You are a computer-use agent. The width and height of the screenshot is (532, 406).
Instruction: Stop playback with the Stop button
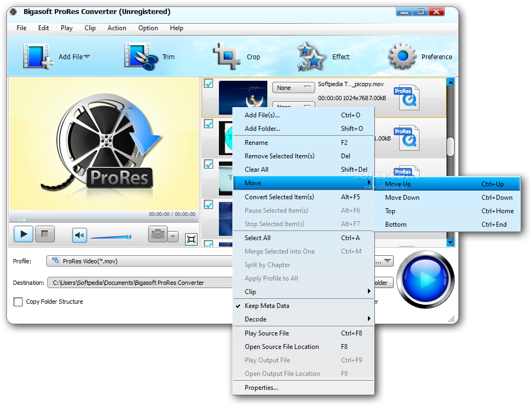[45, 234]
